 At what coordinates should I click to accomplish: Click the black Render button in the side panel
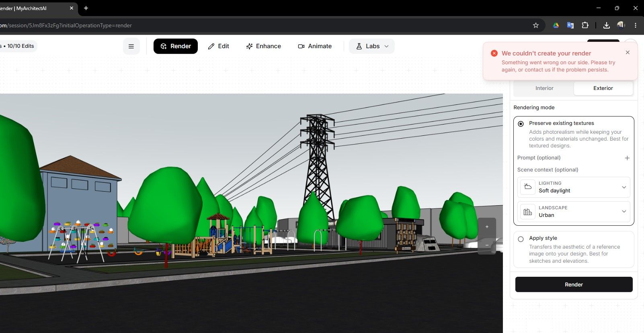coord(574,284)
